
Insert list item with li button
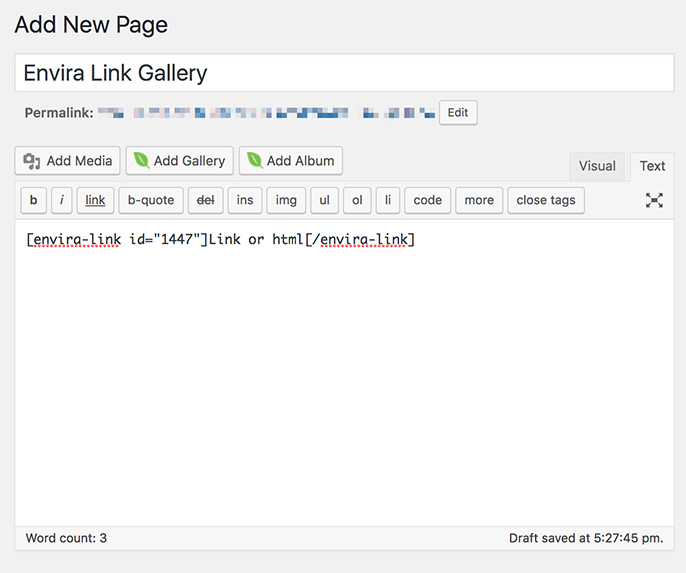coord(388,200)
